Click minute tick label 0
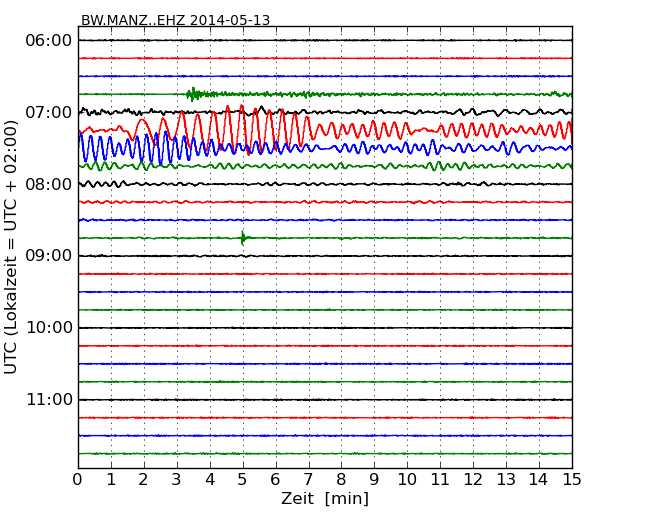 78,480
